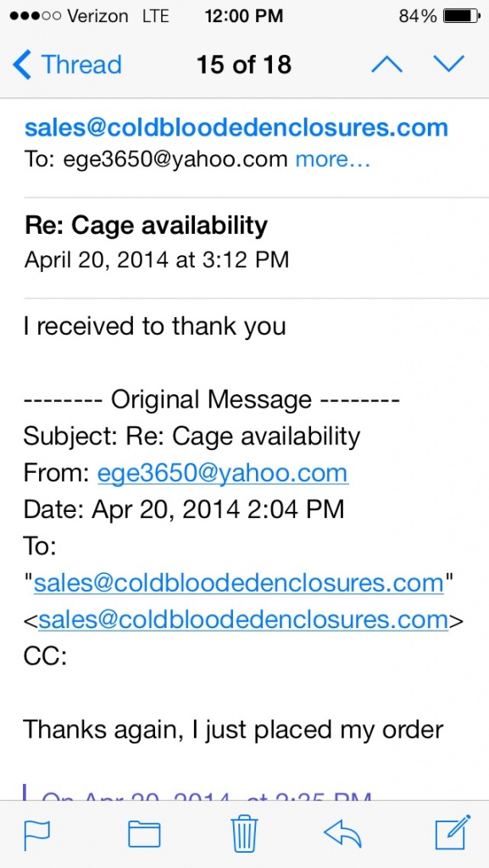This screenshot has width=489, height=868.
Task: Tap the partially visible quoted reply line
Action: click(x=205, y=793)
